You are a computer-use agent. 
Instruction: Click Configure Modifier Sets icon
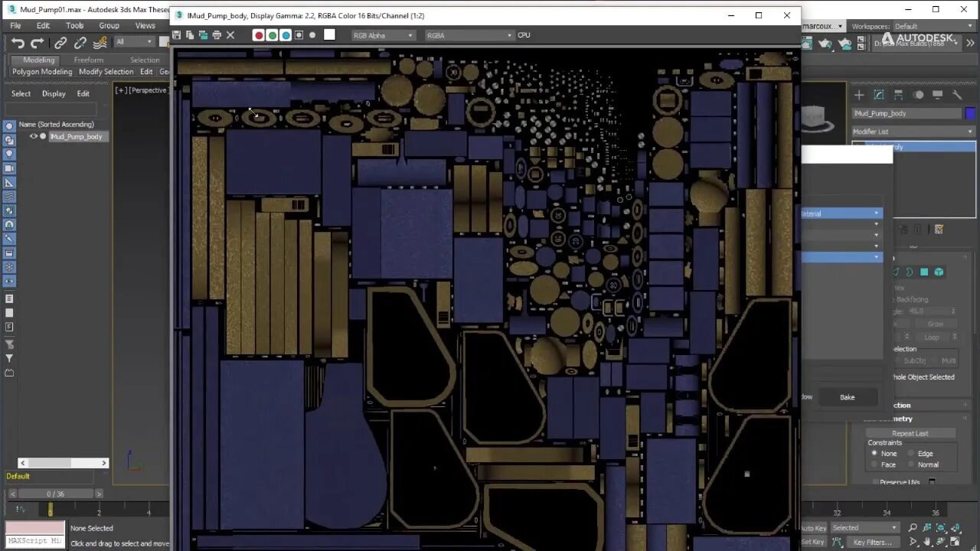[939, 229]
